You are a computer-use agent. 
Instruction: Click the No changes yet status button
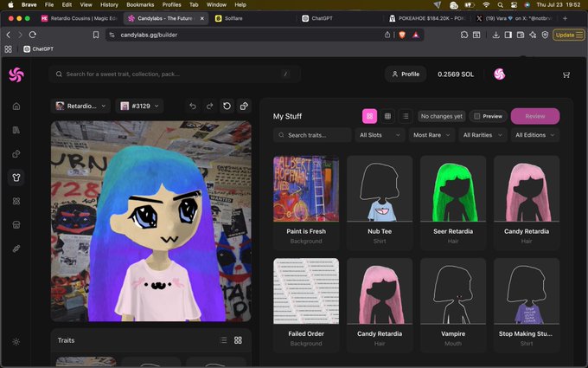point(441,116)
